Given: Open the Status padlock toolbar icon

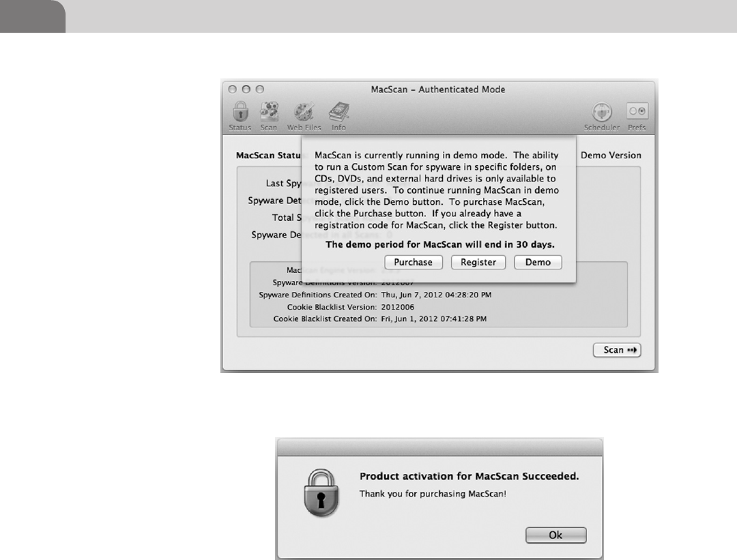Looking at the screenshot, I should (240, 116).
